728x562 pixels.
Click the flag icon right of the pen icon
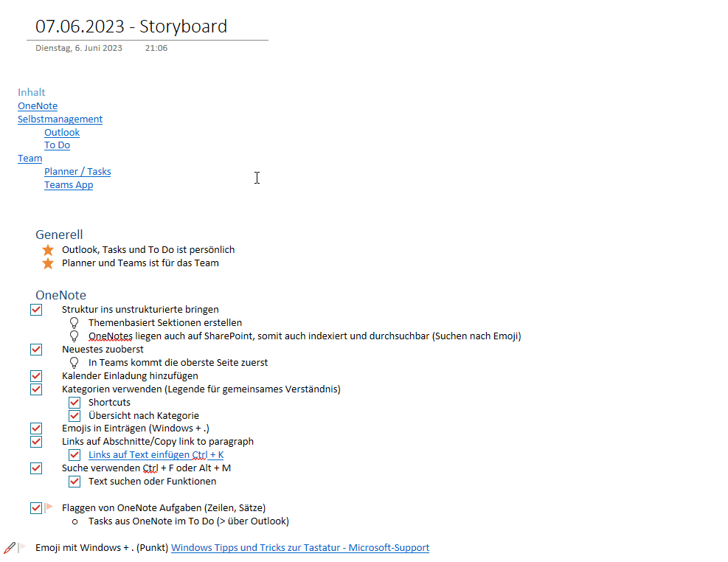pyautogui.click(x=22, y=548)
